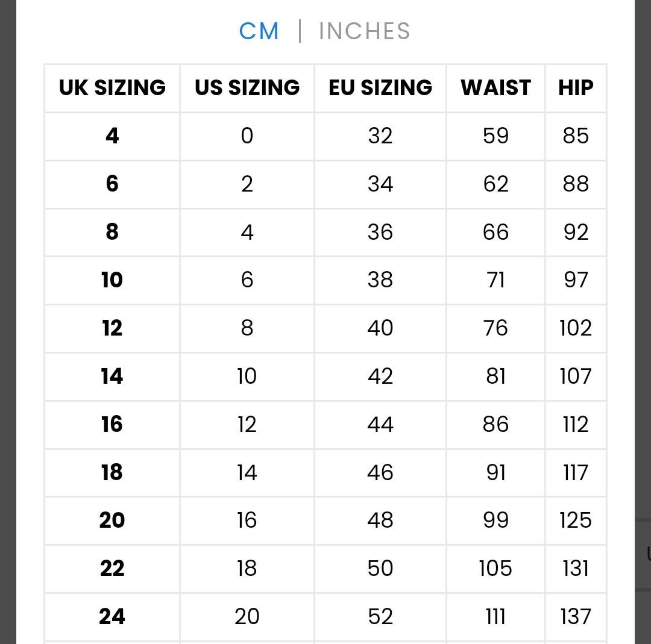Image resolution: width=651 pixels, height=644 pixels.
Task: Select UK size 8 cell
Action: click(112, 233)
